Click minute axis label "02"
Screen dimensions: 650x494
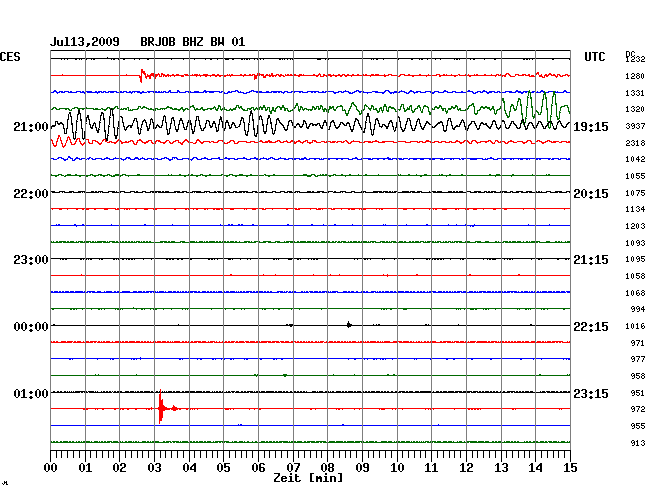point(119,468)
